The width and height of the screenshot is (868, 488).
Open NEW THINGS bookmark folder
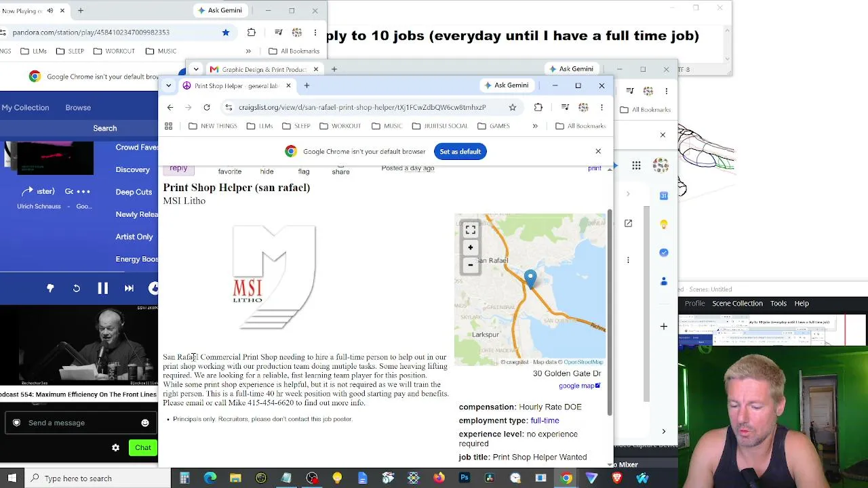click(x=212, y=126)
